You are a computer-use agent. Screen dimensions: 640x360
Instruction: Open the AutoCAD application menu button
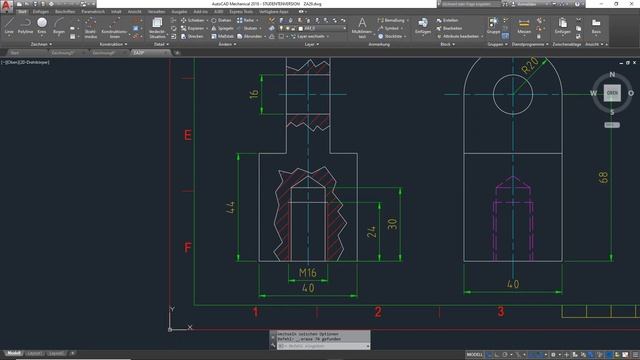6,6
